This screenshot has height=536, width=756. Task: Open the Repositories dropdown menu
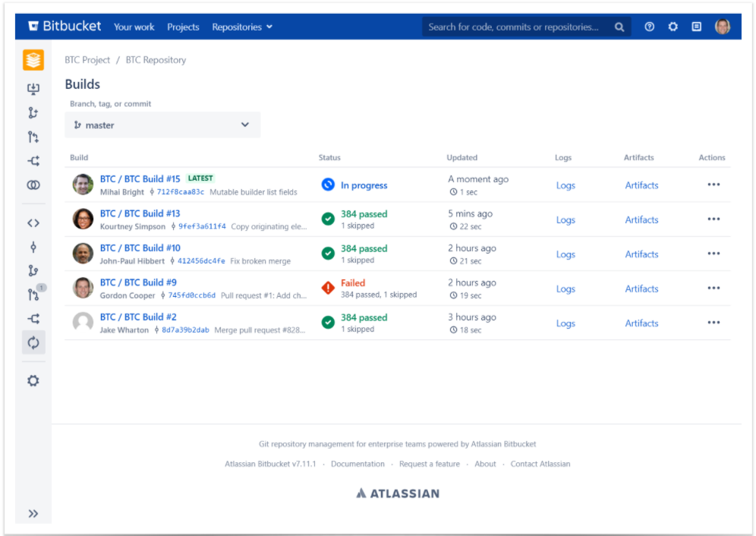242,27
